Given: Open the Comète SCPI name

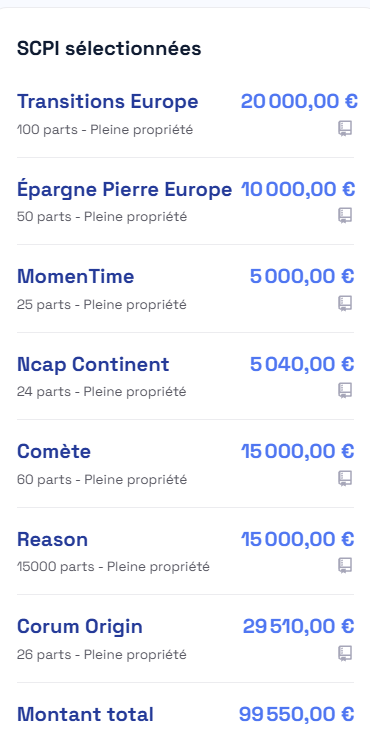Looking at the screenshot, I should pyautogui.click(x=54, y=451).
